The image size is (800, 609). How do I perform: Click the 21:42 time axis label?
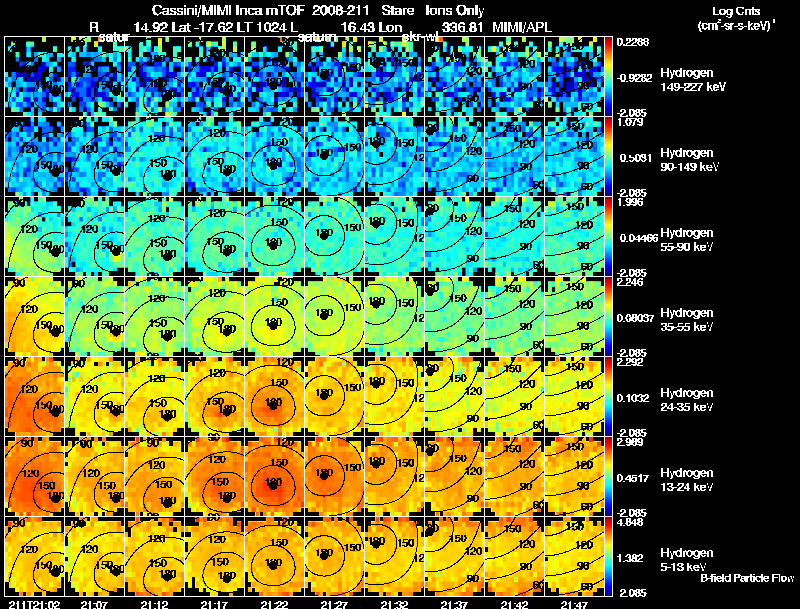pyautogui.click(x=514, y=604)
